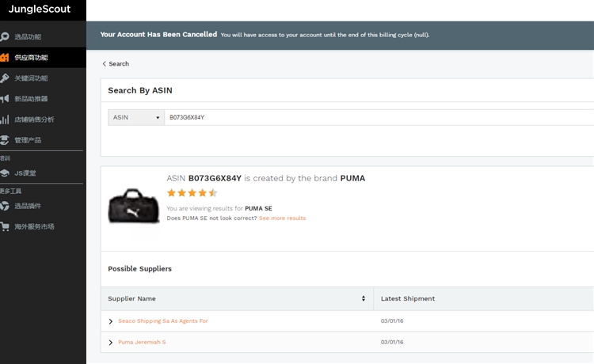Image resolution: width=594 pixels, height=364 pixels.
Task: Go back via the Search link
Action: click(x=119, y=63)
